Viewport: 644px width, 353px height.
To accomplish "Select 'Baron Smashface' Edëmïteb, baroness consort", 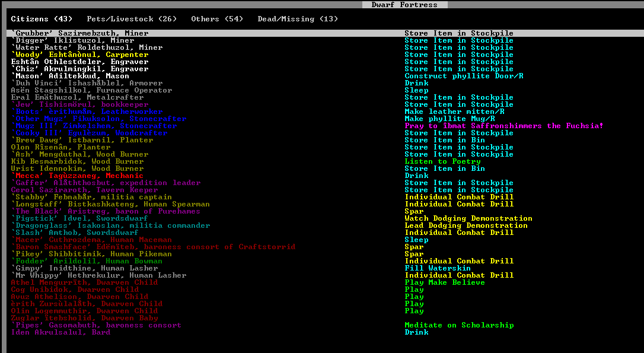I will (x=153, y=247).
